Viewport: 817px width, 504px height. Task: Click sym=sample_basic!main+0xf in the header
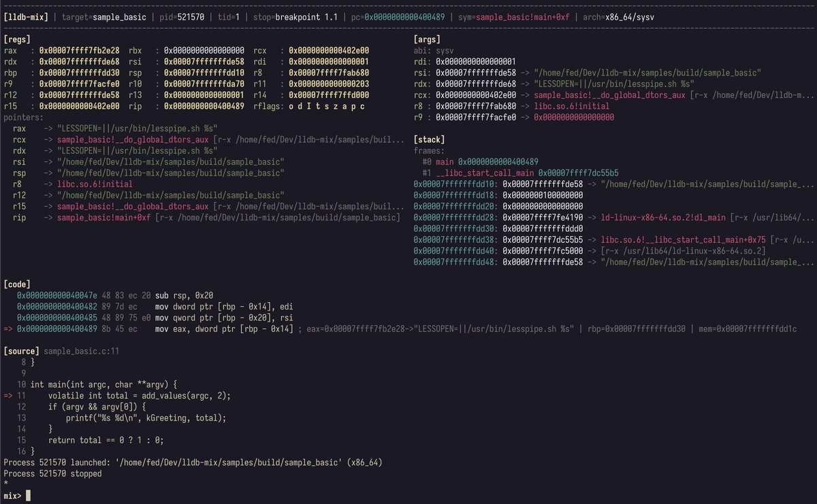513,16
